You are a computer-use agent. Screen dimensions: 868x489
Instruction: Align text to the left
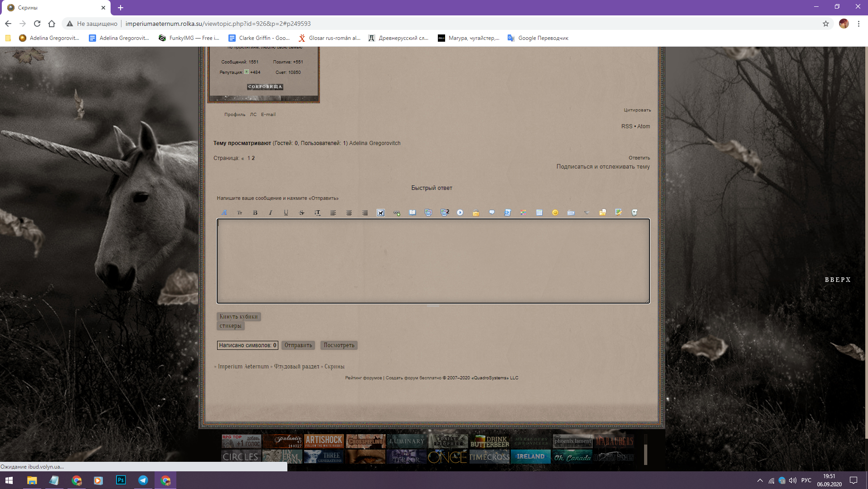(x=333, y=213)
